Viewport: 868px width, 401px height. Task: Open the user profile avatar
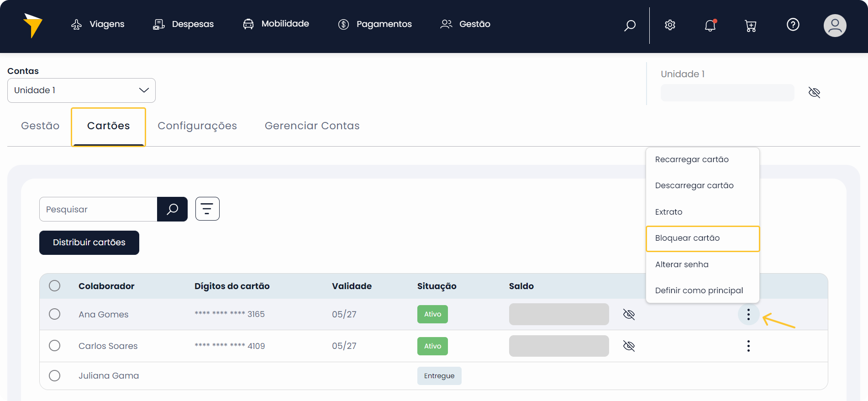(835, 25)
